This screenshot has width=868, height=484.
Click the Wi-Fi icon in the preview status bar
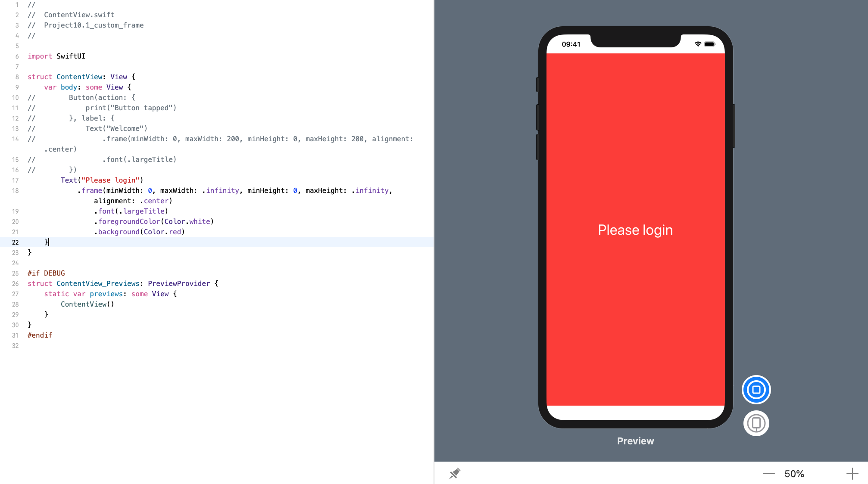coord(698,44)
